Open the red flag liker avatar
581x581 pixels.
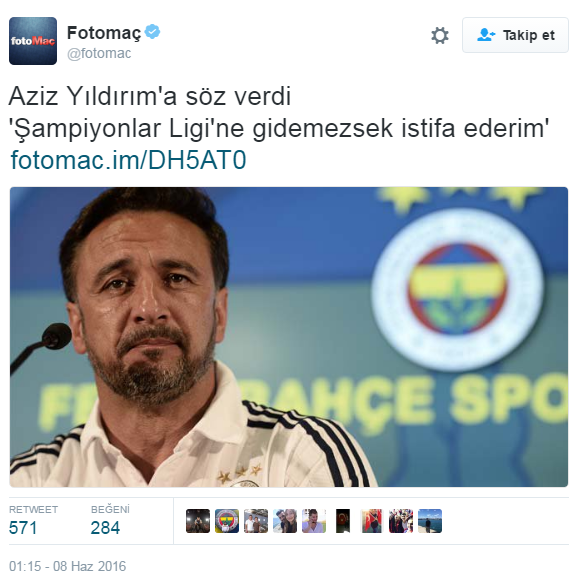coord(372,521)
